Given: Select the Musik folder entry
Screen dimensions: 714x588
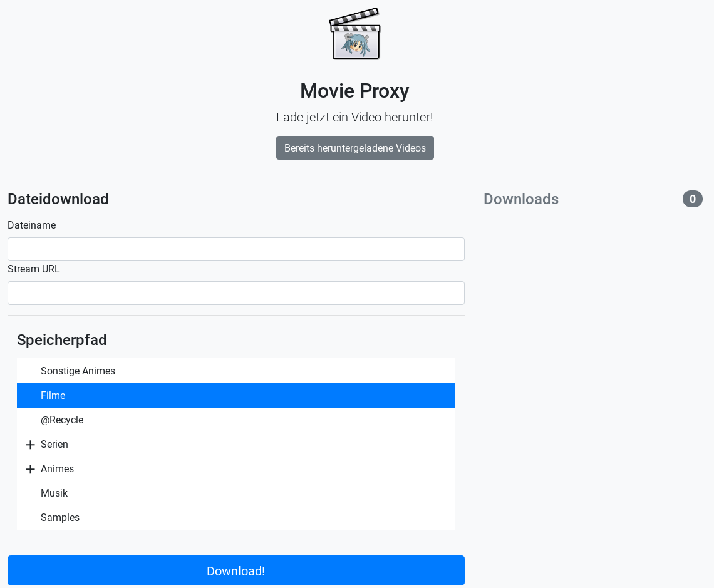Looking at the screenshot, I should (x=236, y=493).
